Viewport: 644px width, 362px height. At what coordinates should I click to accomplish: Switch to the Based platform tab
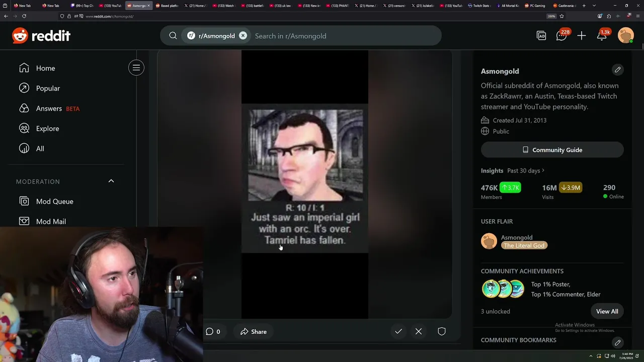[x=167, y=6]
